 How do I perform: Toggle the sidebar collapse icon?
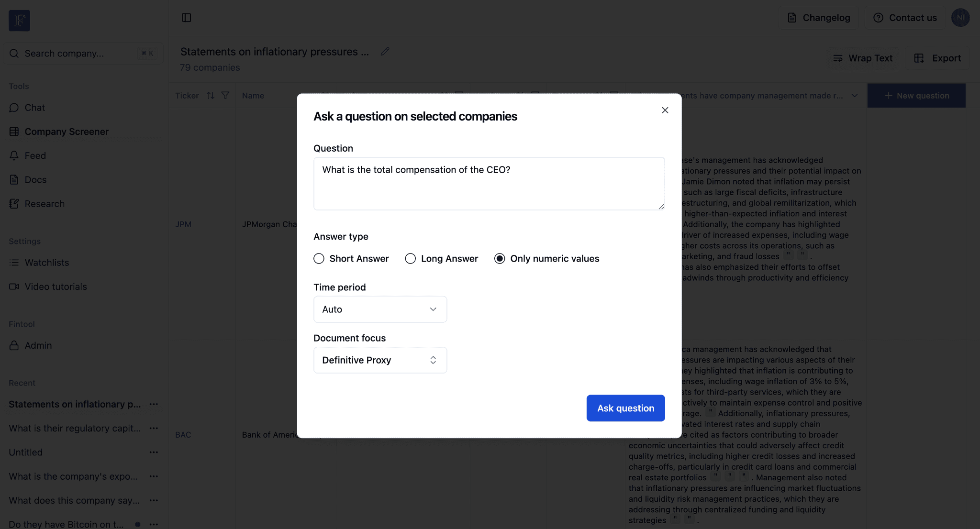[x=187, y=18]
